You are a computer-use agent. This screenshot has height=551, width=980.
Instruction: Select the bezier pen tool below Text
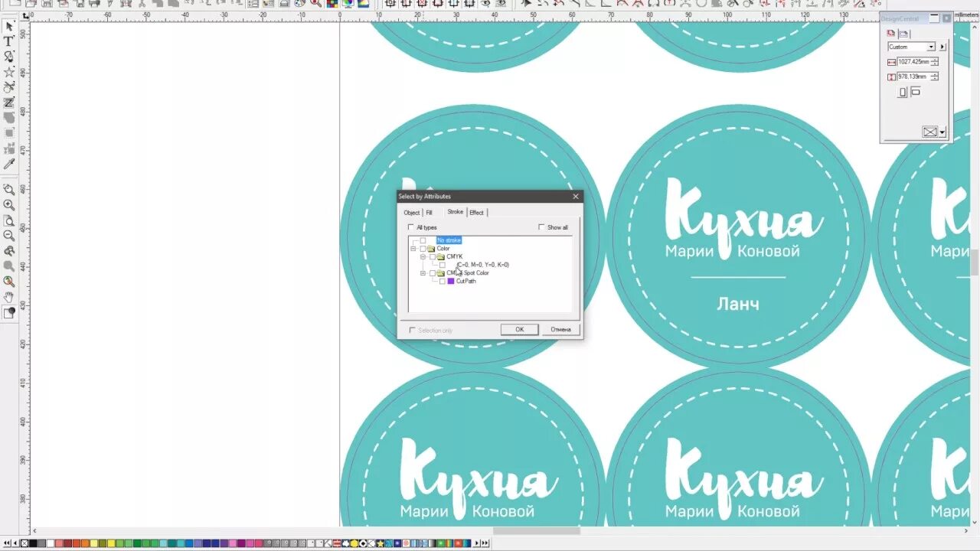(x=9, y=57)
